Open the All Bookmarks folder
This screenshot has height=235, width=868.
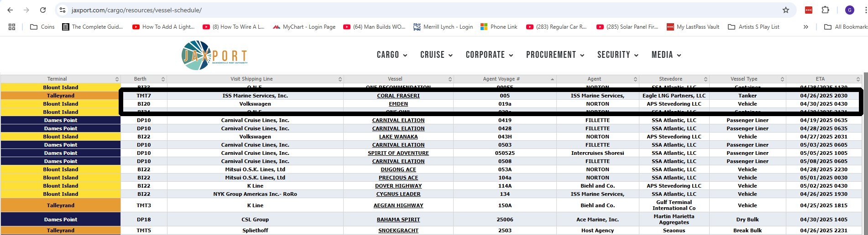[845, 27]
